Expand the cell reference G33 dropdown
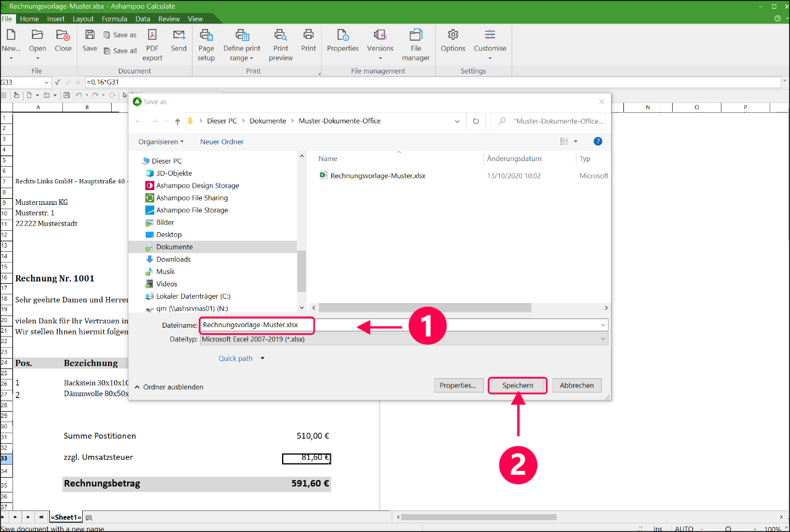The image size is (790, 532). 46,82
